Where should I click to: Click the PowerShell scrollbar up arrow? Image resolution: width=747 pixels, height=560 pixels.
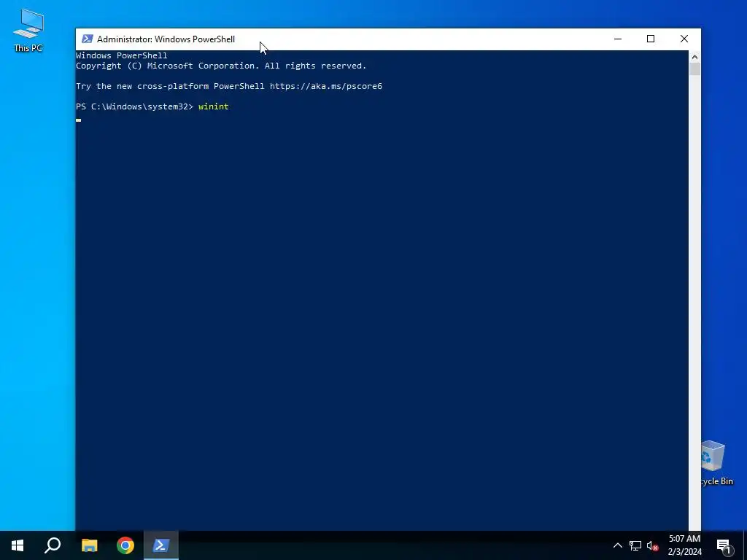[694, 57]
